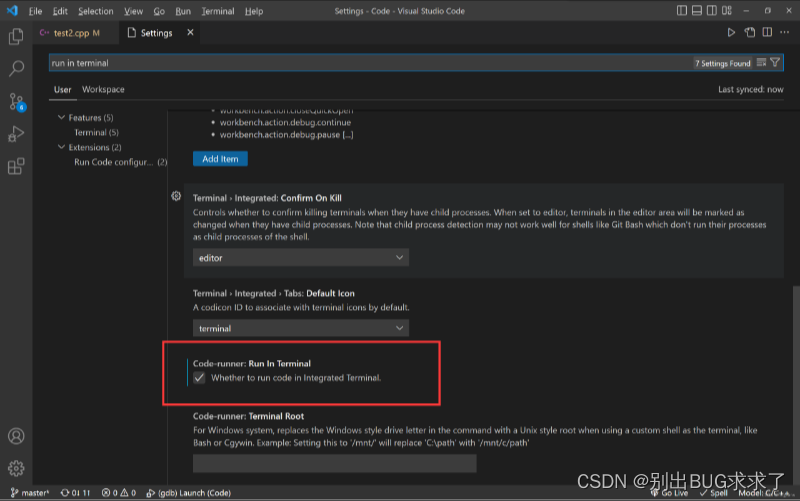The width and height of the screenshot is (800, 501).
Task: Click the Run Code play icon
Action: [731, 33]
